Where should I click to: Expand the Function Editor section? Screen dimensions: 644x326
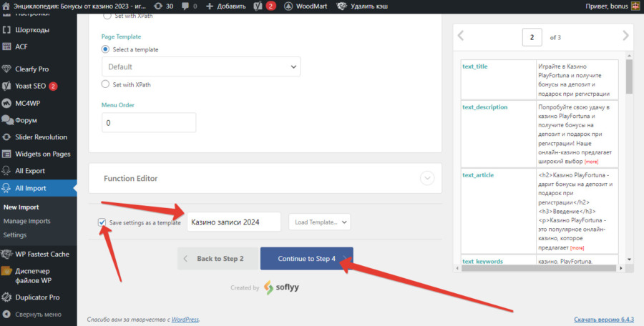click(x=427, y=178)
